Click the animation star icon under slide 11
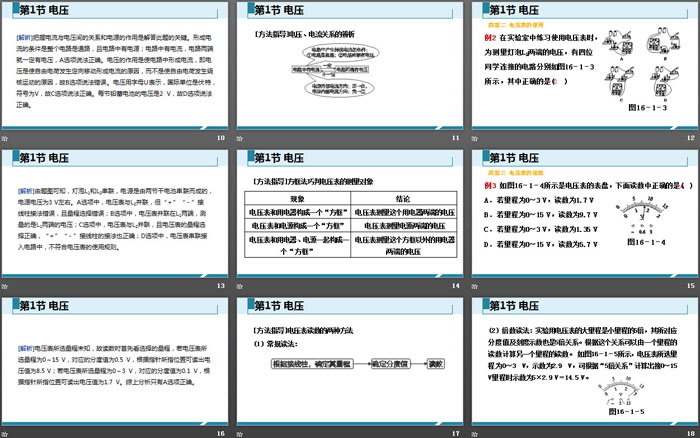The width and height of the screenshot is (700, 438). (x=240, y=138)
